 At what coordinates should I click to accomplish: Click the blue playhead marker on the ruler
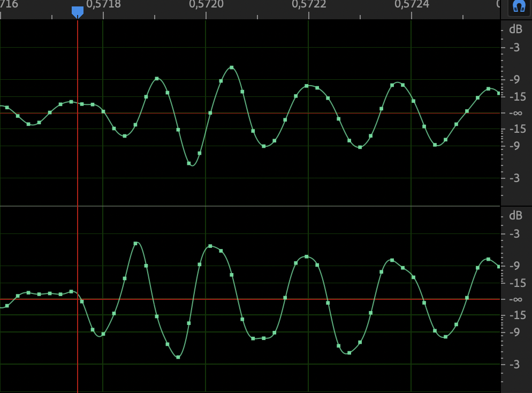(x=78, y=12)
